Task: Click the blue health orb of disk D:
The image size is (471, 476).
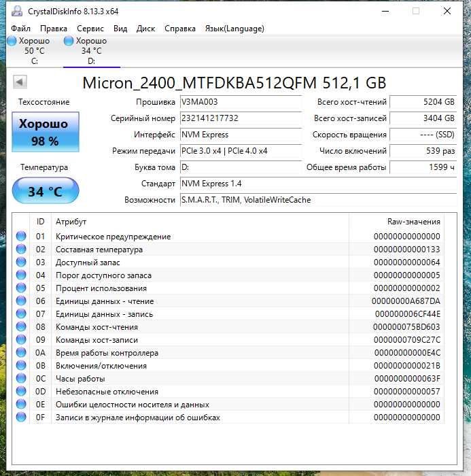Action: tap(69, 41)
